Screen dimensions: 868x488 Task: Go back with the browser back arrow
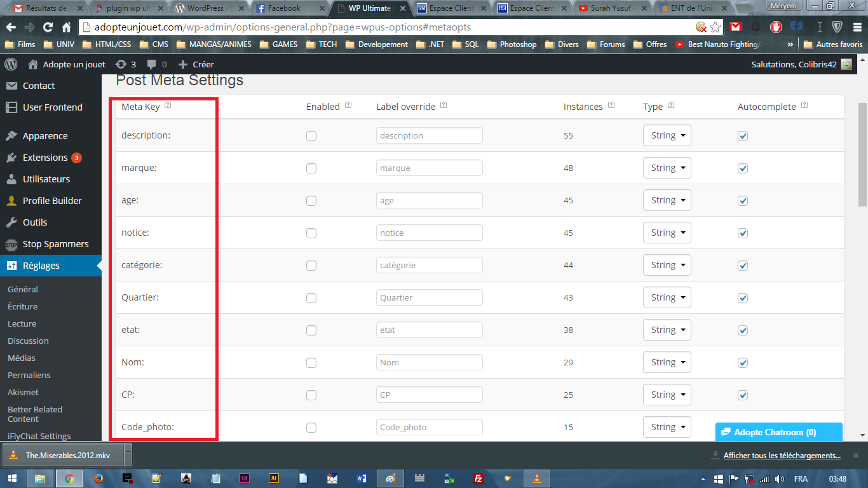10,27
